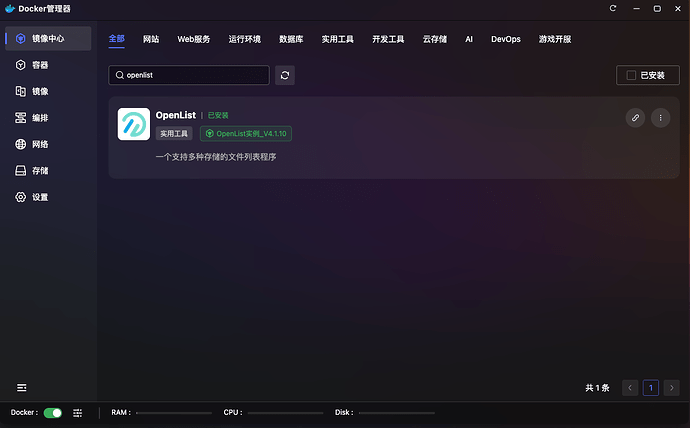Click the description 一个支持多种存储的文件列表程序
Screen dimensions: 690x428
[x=216, y=157]
